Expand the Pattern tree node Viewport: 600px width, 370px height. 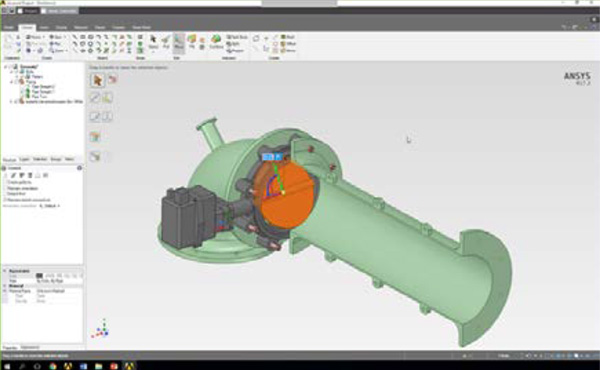17,77
